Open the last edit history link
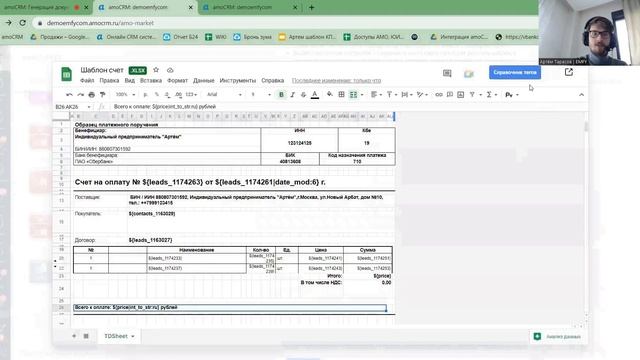The width and height of the screenshot is (640, 360). 336,80
